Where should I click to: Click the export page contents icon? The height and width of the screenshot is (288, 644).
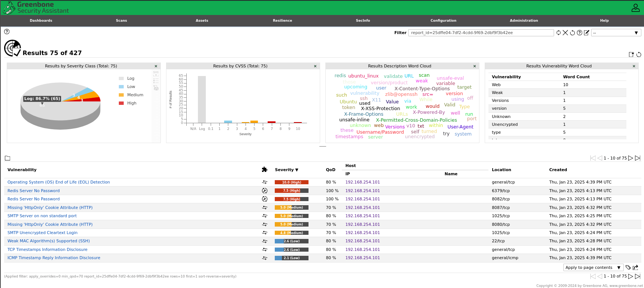point(635,267)
